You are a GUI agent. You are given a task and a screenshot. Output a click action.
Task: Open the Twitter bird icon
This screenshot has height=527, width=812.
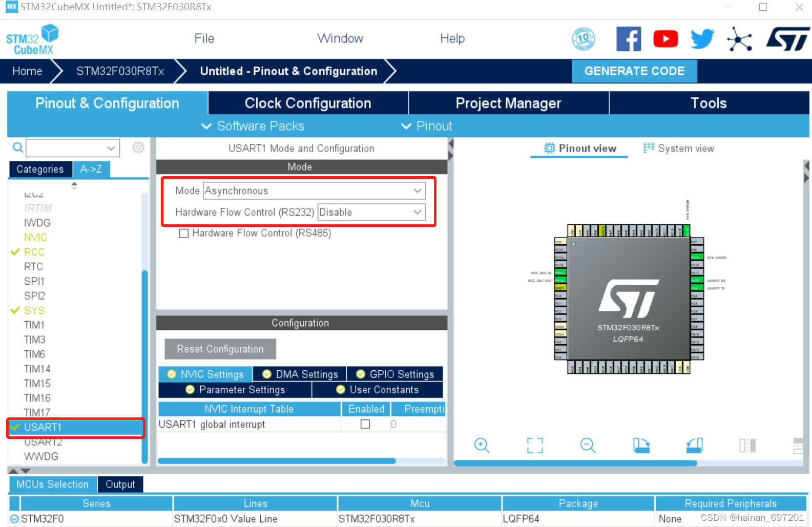coord(702,39)
